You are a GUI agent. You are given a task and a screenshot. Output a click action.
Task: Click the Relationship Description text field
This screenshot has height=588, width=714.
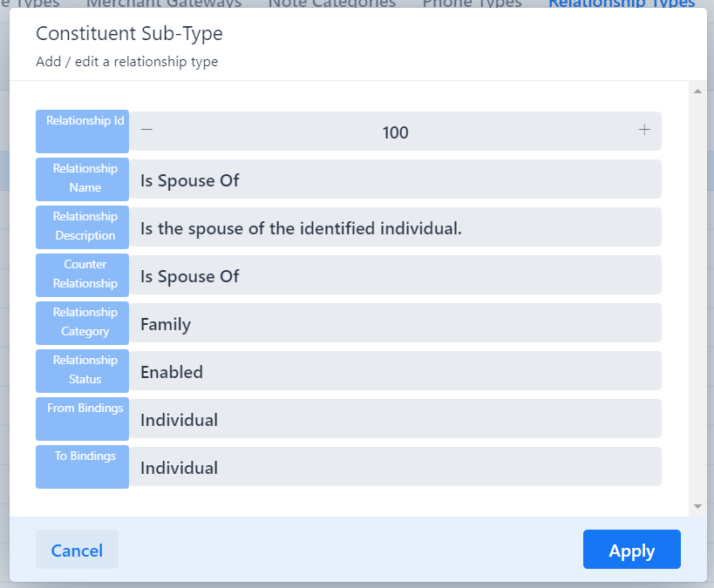(x=395, y=228)
